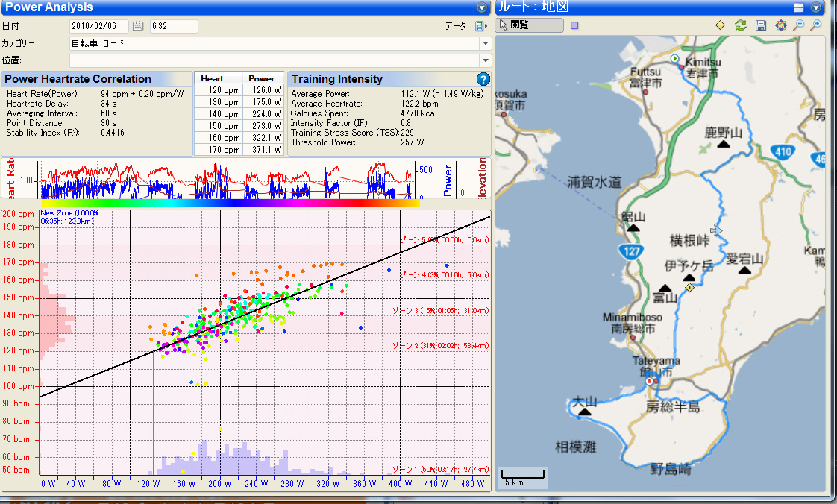Open the ルート: 地図 panel menu arrow

[x=817, y=7]
